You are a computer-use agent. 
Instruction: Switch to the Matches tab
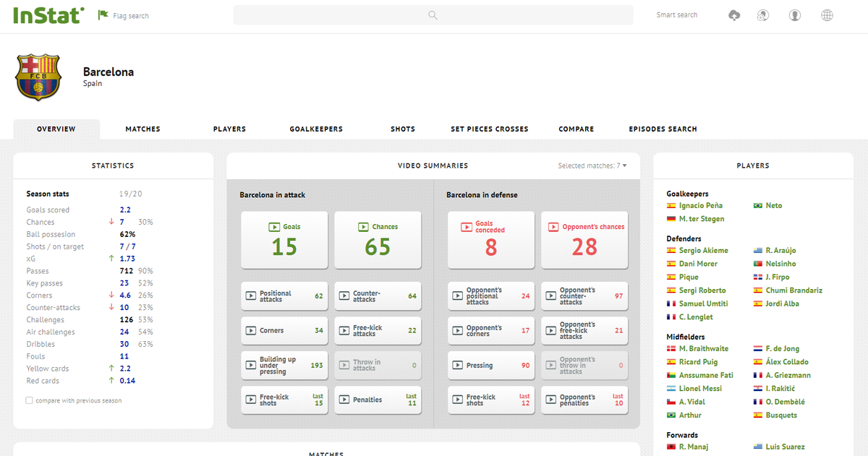[142, 129]
